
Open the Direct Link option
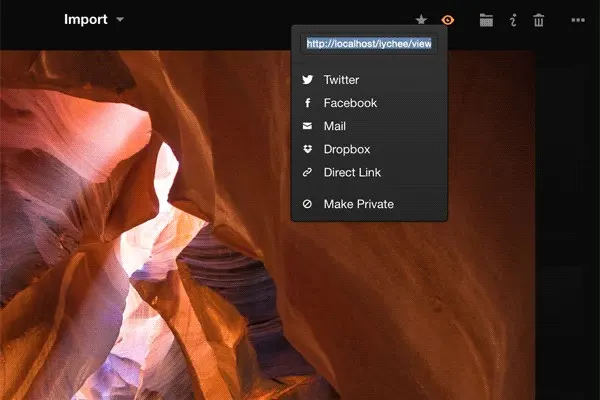point(352,172)
